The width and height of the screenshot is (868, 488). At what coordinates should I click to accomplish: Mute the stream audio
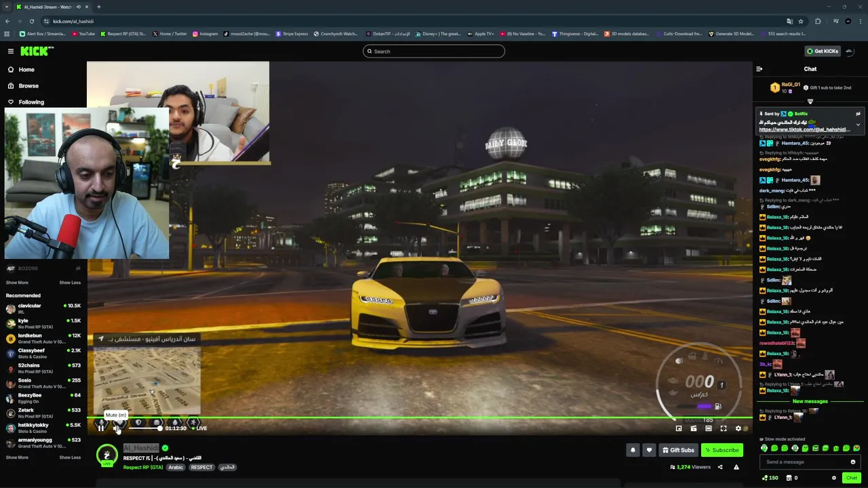(117, 428)
